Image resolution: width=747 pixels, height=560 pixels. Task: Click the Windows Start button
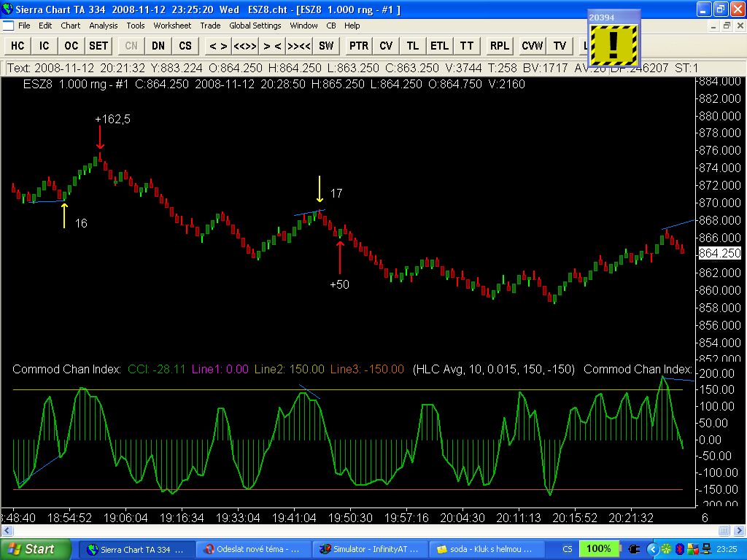tap(35, 548)
